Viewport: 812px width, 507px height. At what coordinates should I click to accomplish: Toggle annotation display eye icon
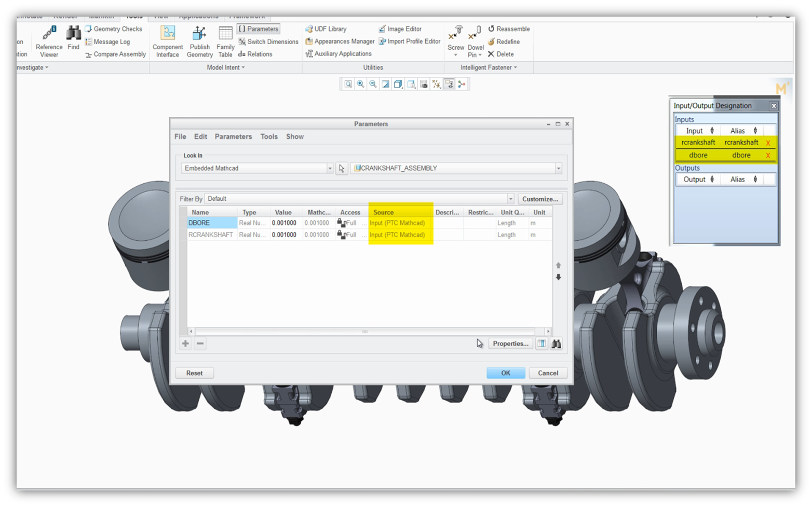[449, 84]
